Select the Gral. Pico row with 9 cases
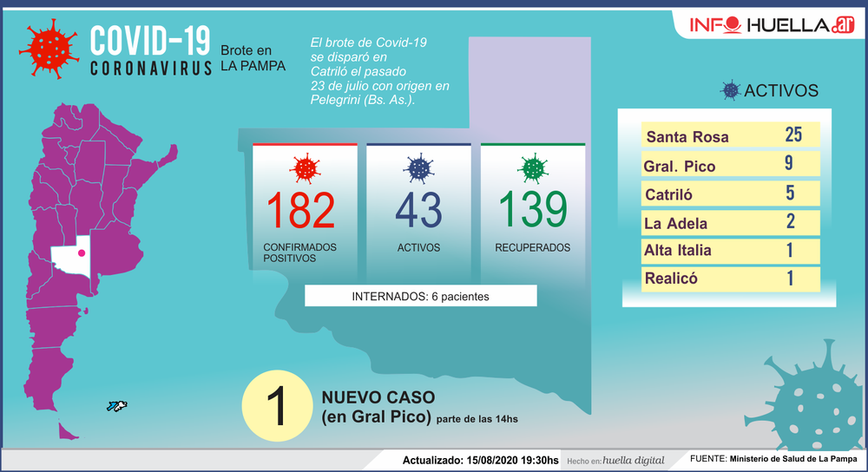Screen dimensions: 868x472 point(729,165)
